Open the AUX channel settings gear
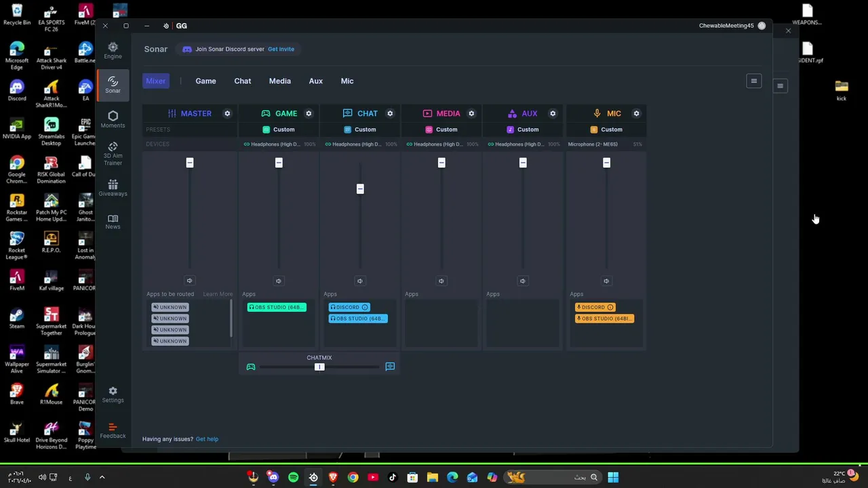This screenshot has width=868, height=488. [x=553, y=113]
